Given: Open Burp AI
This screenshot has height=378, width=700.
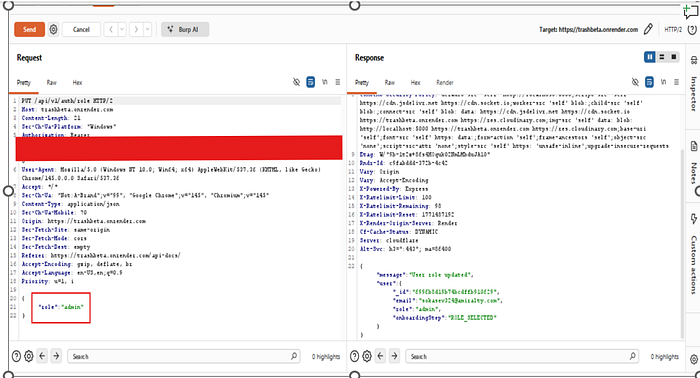Looking at the screenshot, I should click(x=185, y=29).
